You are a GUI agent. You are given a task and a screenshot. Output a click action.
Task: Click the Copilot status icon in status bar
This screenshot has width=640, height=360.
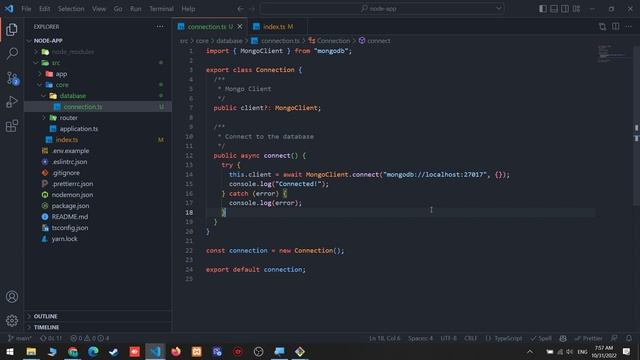(x=563, y=338)
